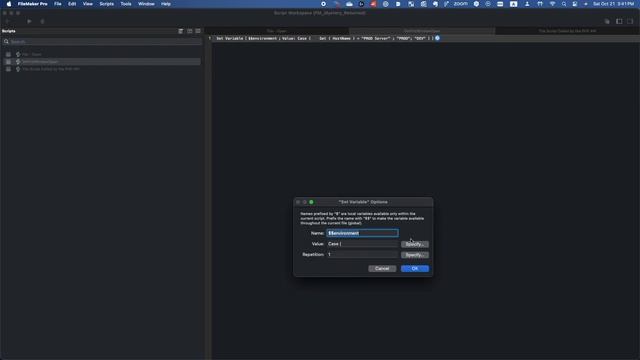
Task: Click OK in the Set Variable Options dialog
Action: coord(414,269)
